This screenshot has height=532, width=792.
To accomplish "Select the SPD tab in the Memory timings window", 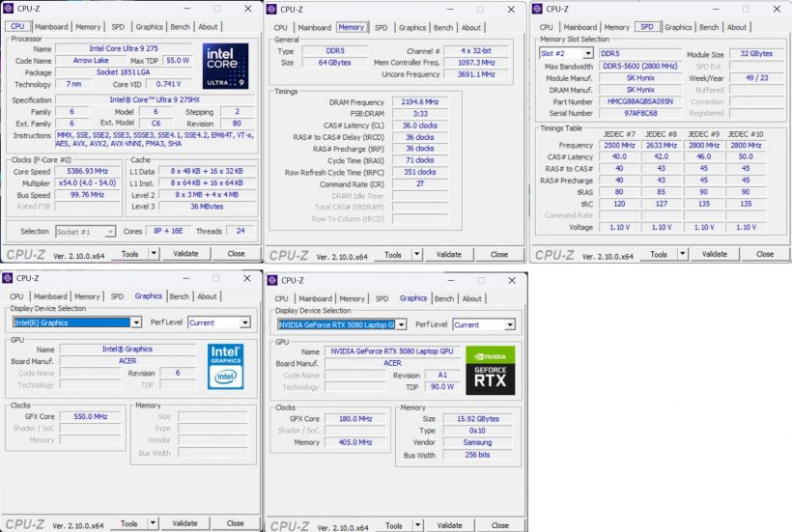I will coord(382,27).
